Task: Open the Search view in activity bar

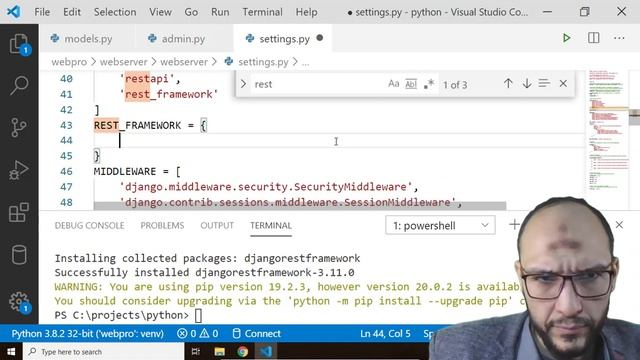Action: (19, 86)
